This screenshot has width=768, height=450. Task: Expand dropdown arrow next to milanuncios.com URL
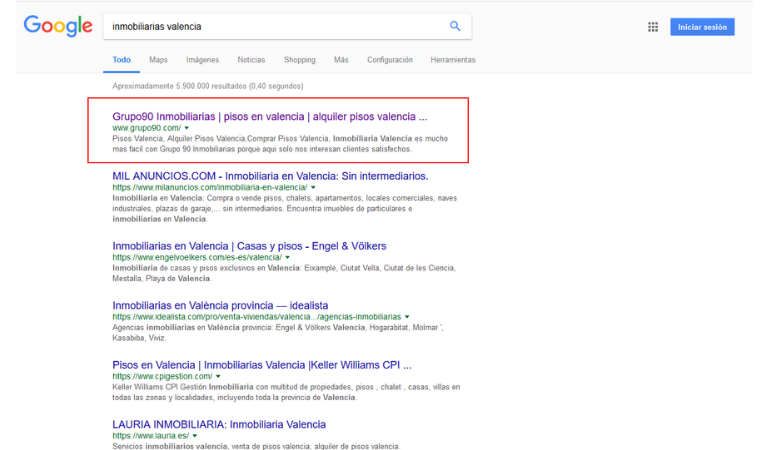tap(313, 188)
